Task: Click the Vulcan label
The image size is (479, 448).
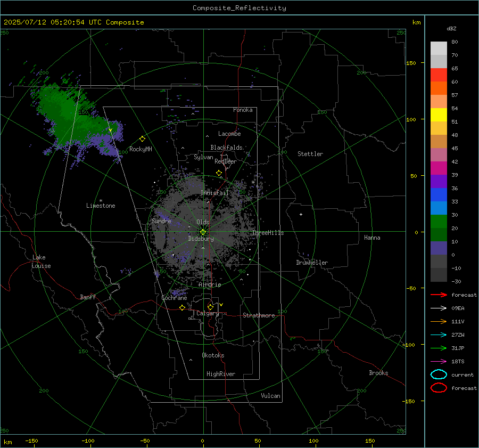Action: (x=270, y=396)
